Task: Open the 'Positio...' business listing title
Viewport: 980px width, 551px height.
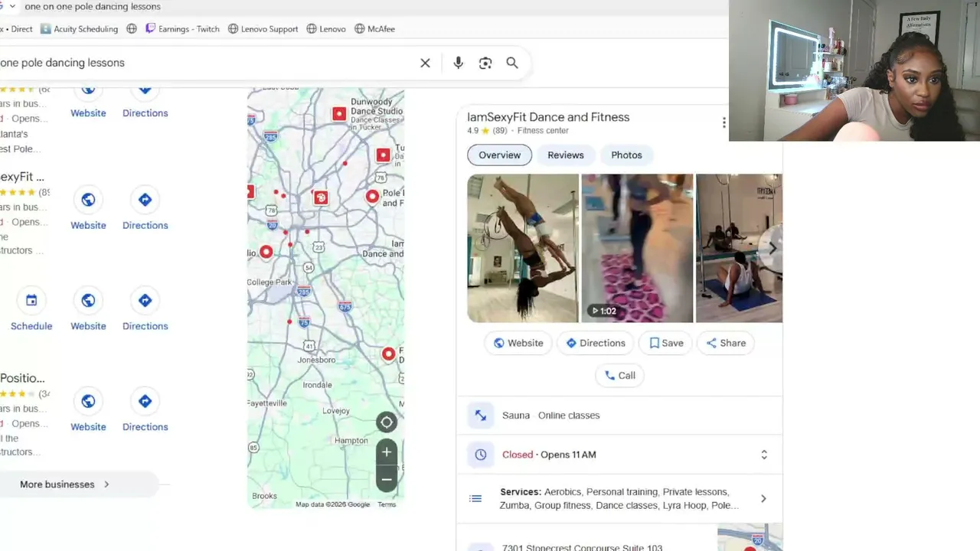Action: [22, 378]
